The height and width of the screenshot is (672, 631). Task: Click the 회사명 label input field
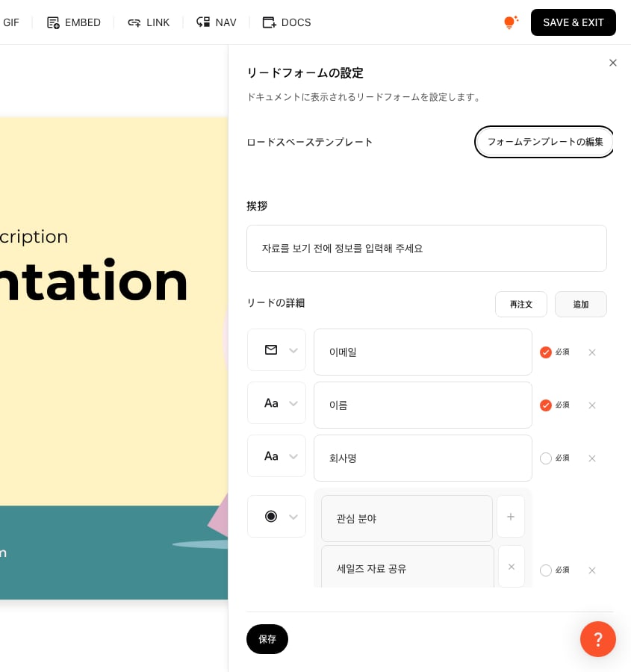pyautogui.click(x=423, y=458)
